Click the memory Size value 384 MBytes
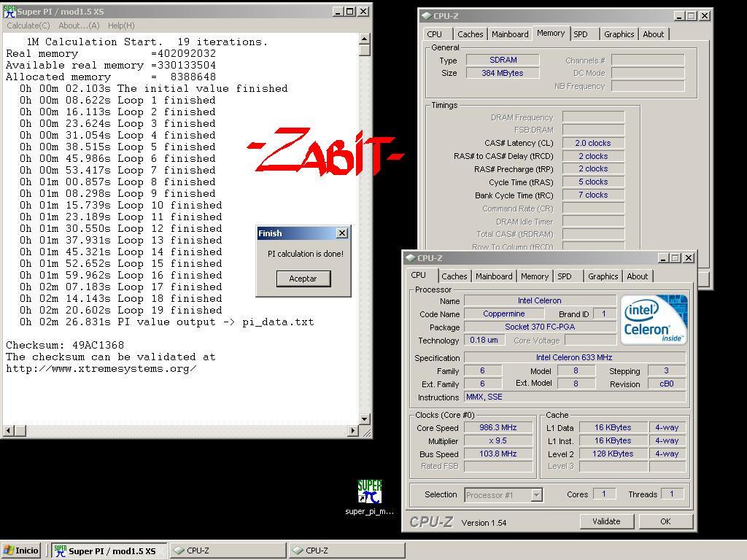 (503, 73)
